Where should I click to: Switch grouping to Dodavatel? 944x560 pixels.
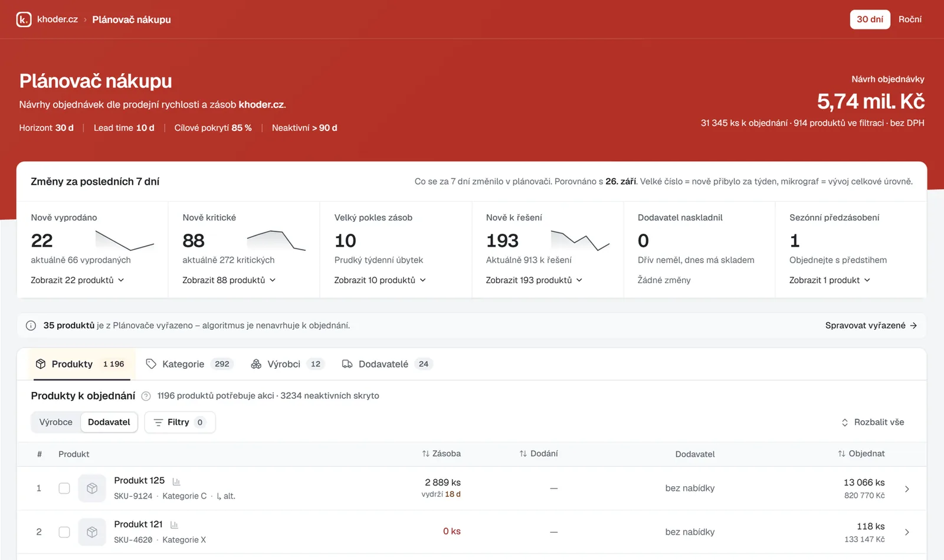[109, 423]
